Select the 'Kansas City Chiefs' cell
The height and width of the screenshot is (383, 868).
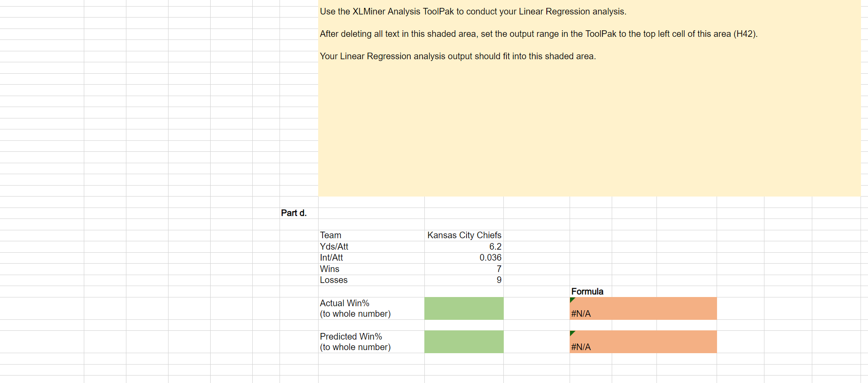(464, 236)
